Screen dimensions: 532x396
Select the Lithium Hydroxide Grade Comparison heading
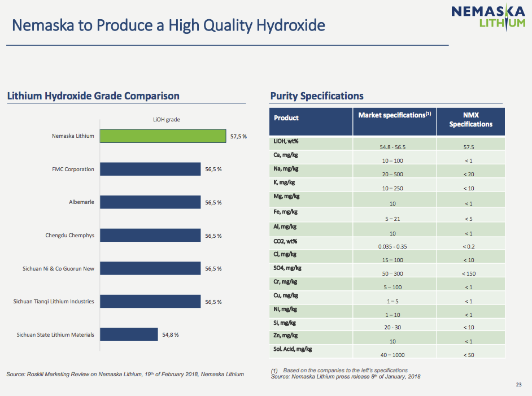pos(93,96)
